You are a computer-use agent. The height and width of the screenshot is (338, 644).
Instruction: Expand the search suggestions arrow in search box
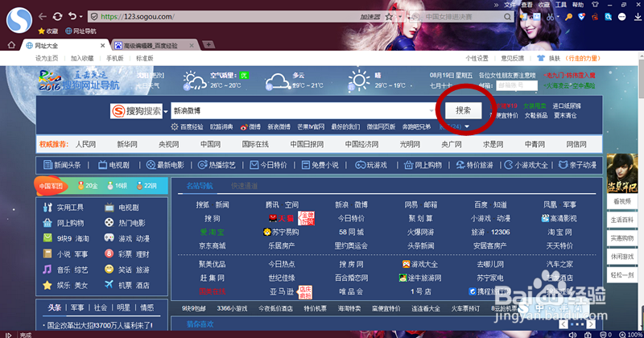(x=431, y=111)
